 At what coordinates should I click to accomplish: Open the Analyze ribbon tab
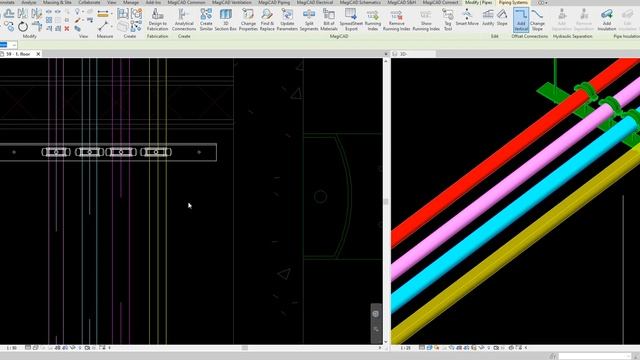coord(29,2)
